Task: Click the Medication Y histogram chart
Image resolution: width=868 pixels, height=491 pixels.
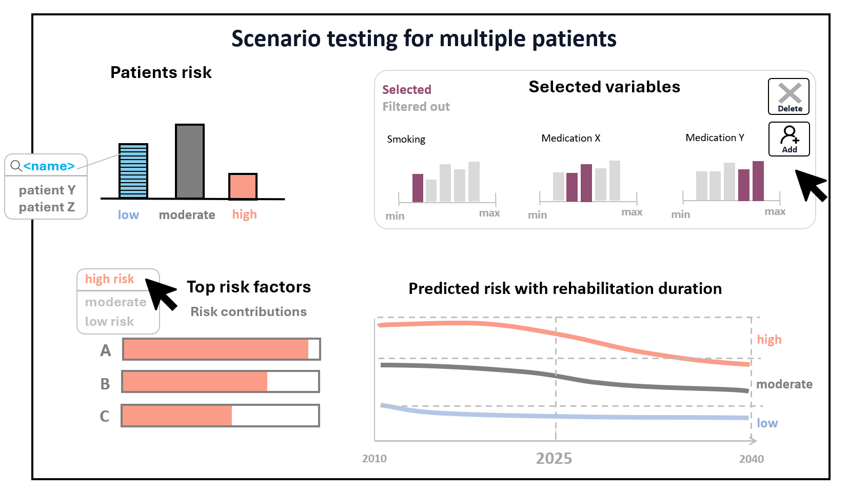Action: coord(731,181)
